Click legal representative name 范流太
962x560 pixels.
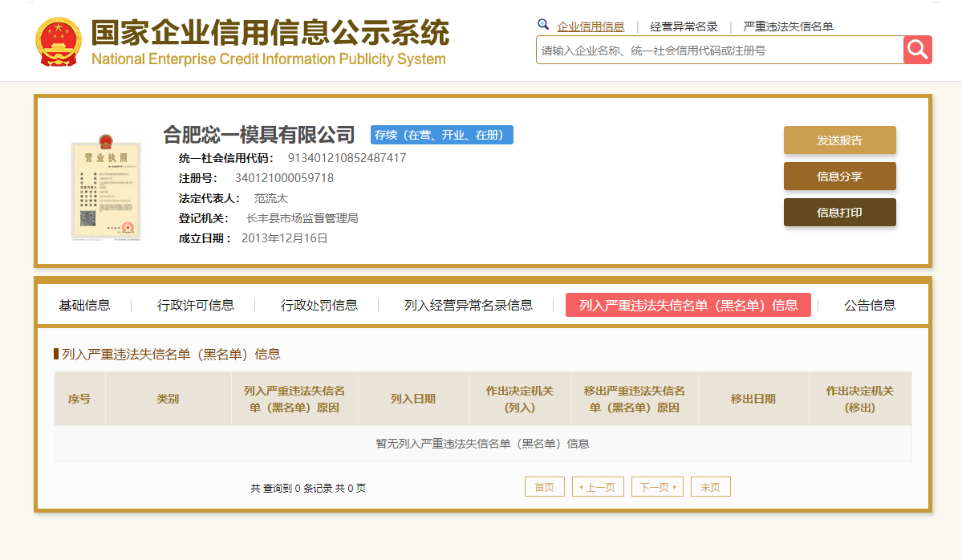270,198
